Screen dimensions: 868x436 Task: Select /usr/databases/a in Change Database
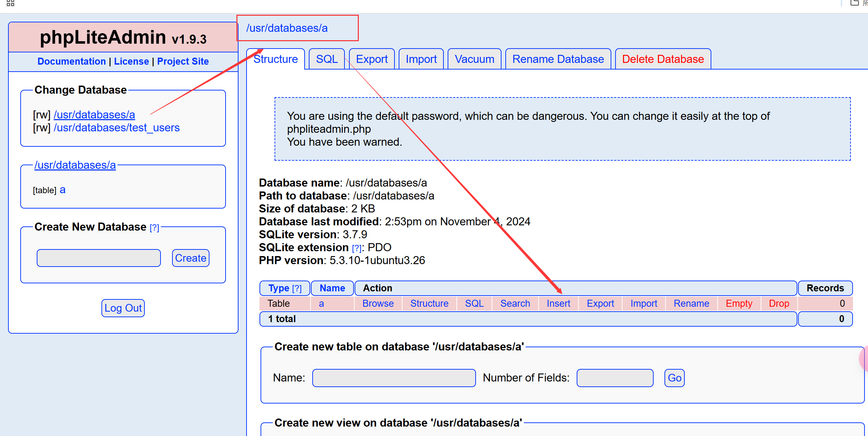[94, 115]
